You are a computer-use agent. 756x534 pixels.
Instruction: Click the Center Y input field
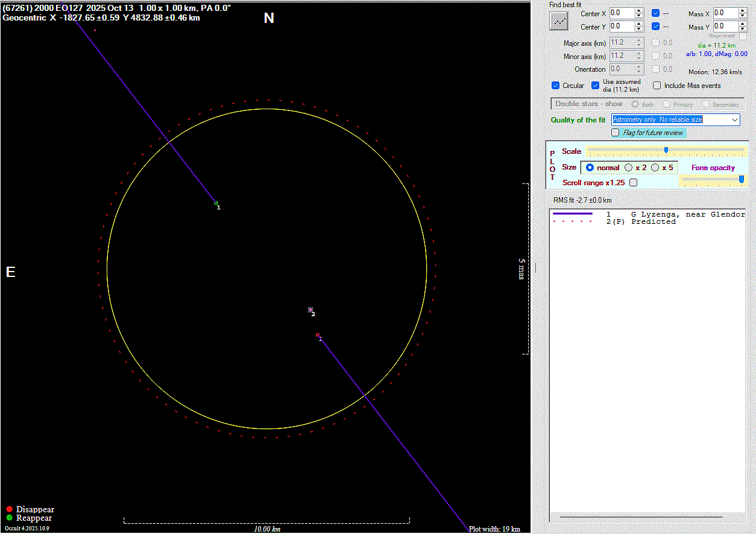pos(621,27)
